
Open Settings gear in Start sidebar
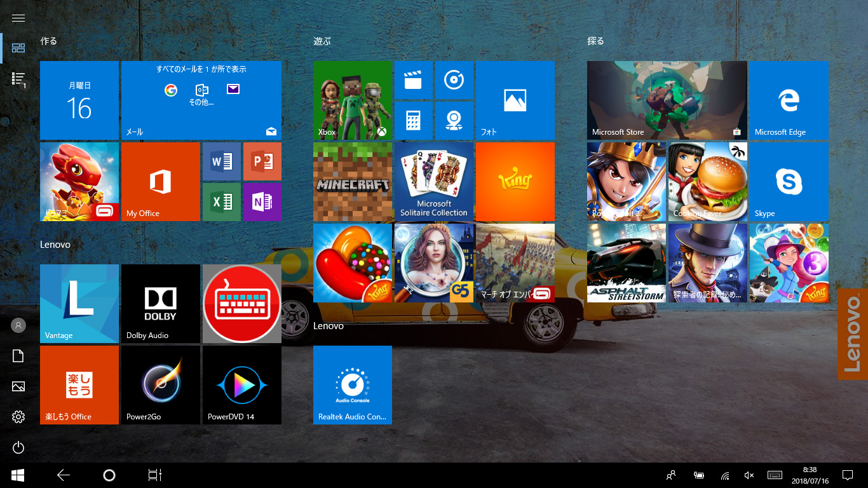[18, 417]
